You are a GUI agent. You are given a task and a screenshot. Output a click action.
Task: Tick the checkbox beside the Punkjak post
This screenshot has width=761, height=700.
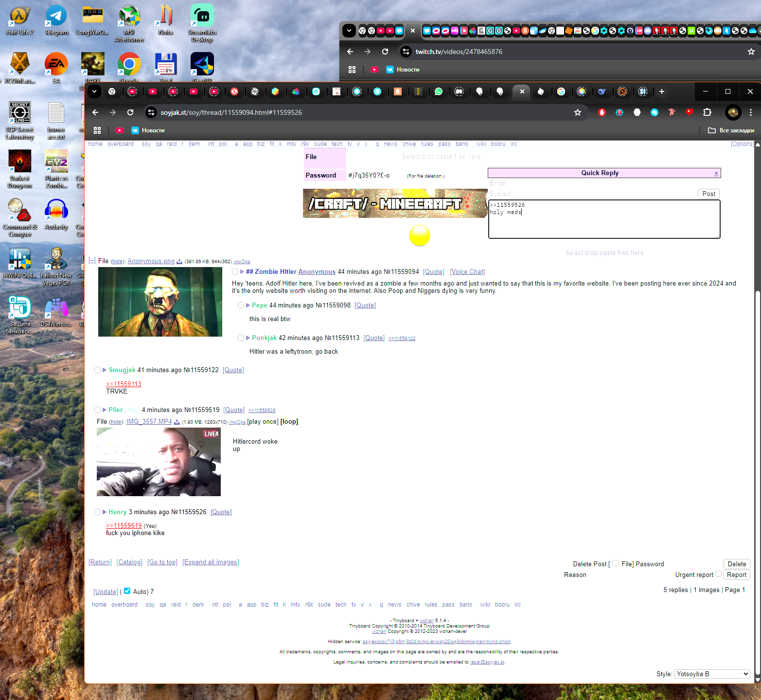coord(241,338)
